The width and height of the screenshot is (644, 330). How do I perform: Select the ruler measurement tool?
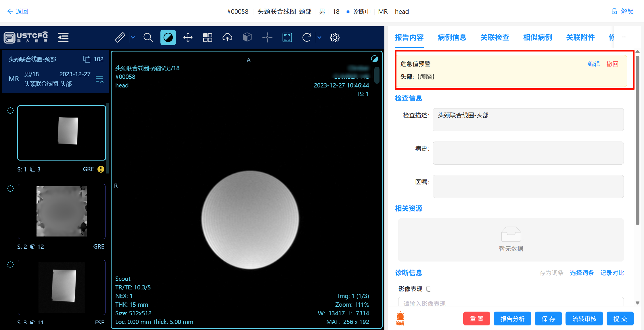120,37
